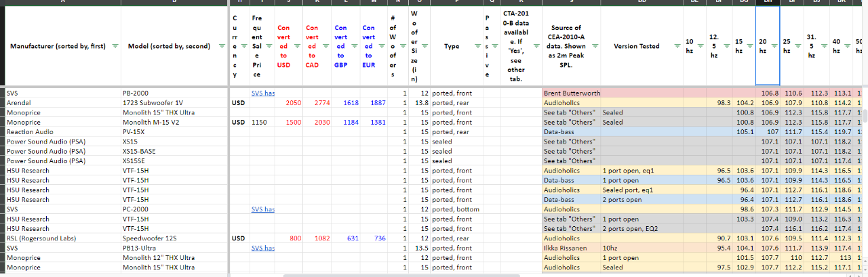Select the 'Brent Butterworth' source cell

[571, 93]
